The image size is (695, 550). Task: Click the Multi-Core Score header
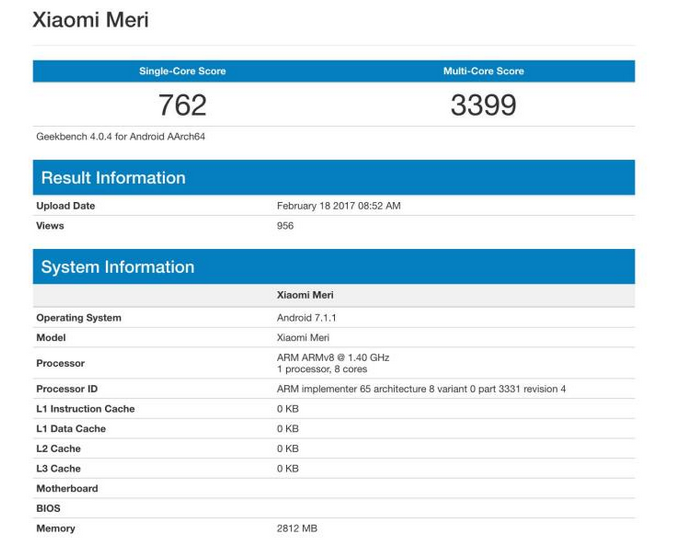(484, 71)
